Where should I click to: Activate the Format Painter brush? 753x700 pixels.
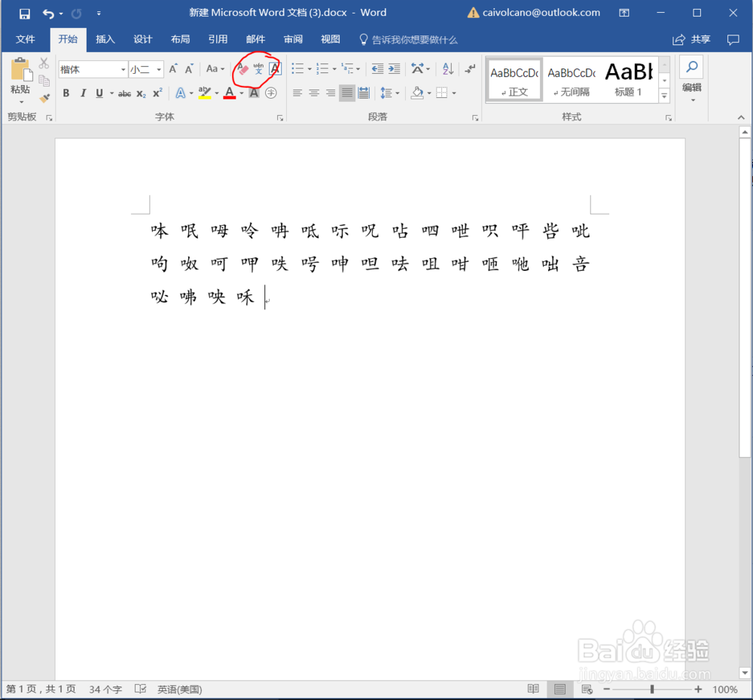pyautogui.click(x=44, y=99)
